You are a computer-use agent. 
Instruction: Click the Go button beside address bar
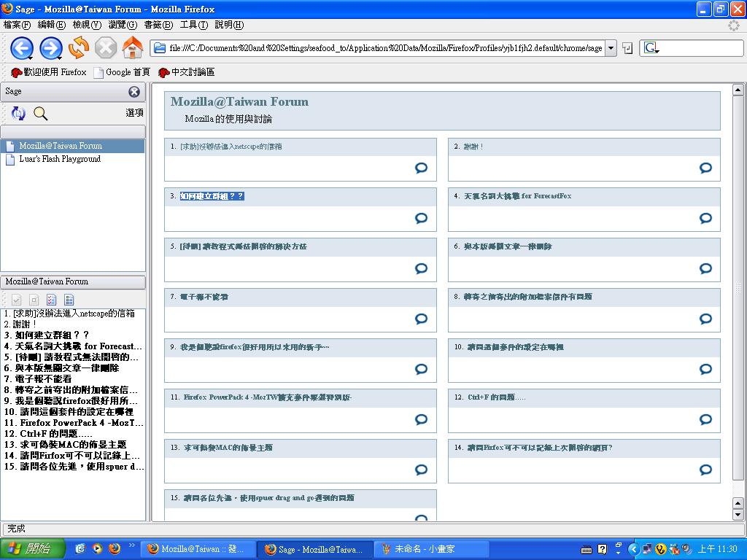click(x=627, y=48)
